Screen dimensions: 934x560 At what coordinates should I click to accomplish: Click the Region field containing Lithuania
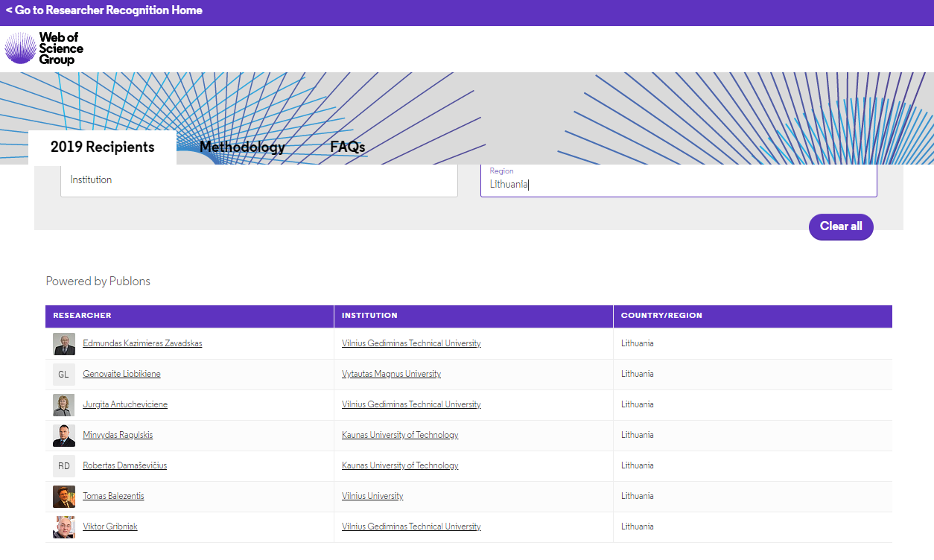pyautogui.click(x=679, y=180)
